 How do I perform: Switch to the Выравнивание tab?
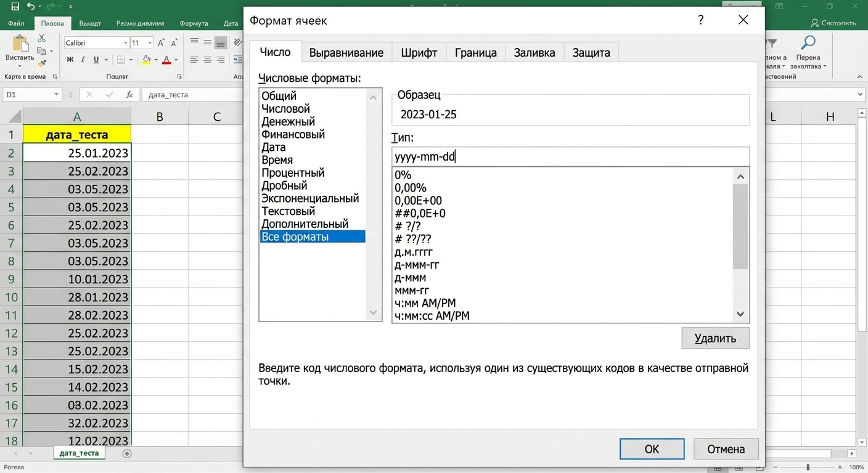click(x=346, y=52)
